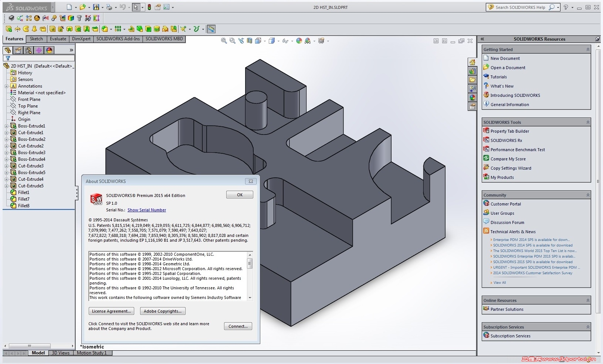Image resolution: width=603 pixels, height=364 pixels.
Task: Click the Linear Pattern toolbar icon
Action: click(118, 29)
